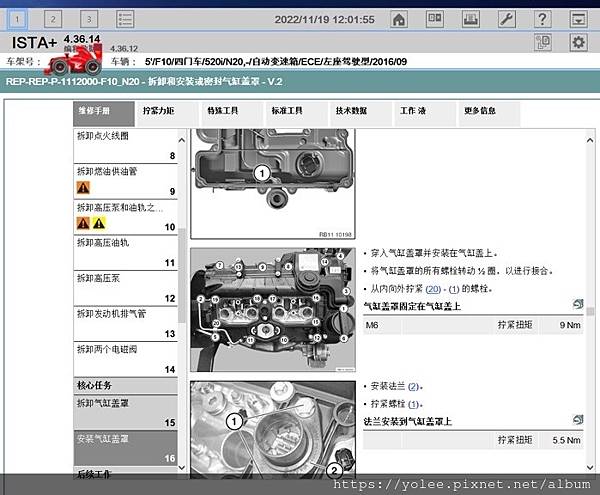Switch to the 技术数据 tab
This screenshot has width=600, height=495.
[x=361, y=113]
